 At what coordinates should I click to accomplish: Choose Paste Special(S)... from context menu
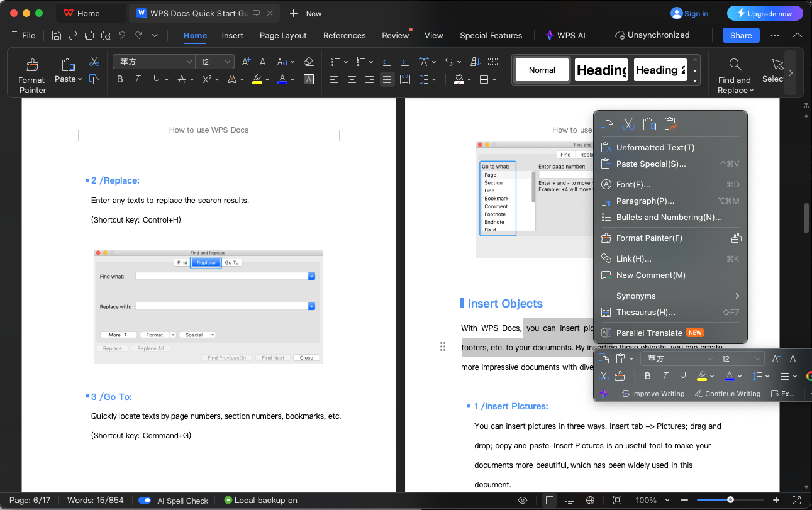670,164
